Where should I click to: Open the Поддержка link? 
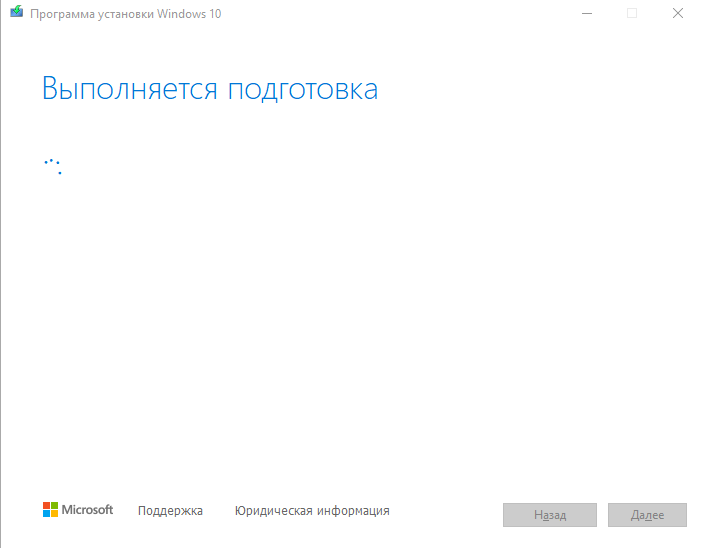tap(170, 510)
